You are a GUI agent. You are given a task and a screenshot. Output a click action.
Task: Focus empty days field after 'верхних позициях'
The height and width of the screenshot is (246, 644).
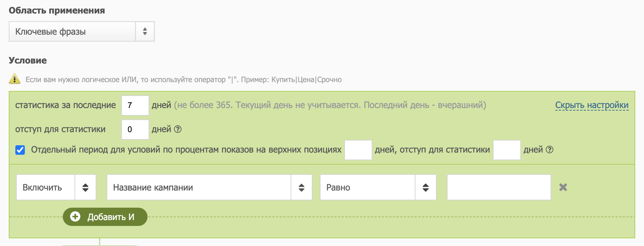point(358,150)
